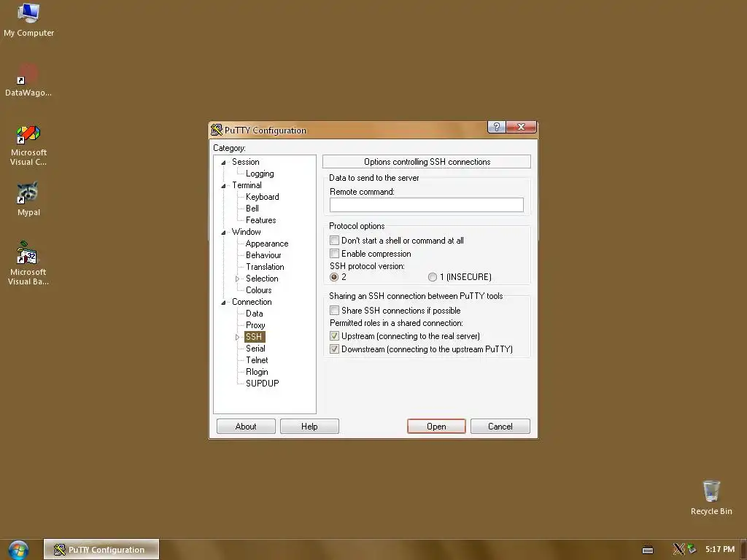Open the Features settings category
Screen dimensions: 747x560
coord(260,220)
